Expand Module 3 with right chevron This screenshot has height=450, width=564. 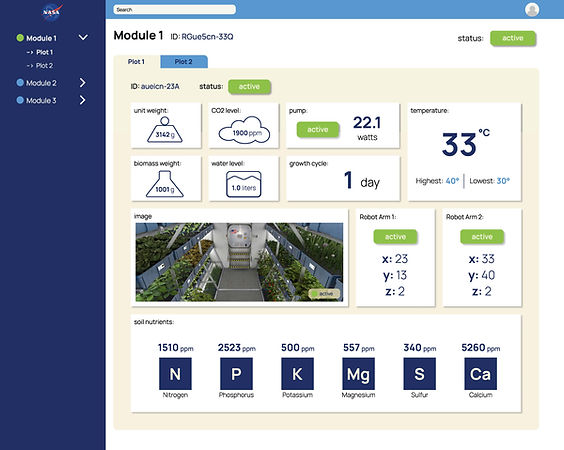pos(82,100)
